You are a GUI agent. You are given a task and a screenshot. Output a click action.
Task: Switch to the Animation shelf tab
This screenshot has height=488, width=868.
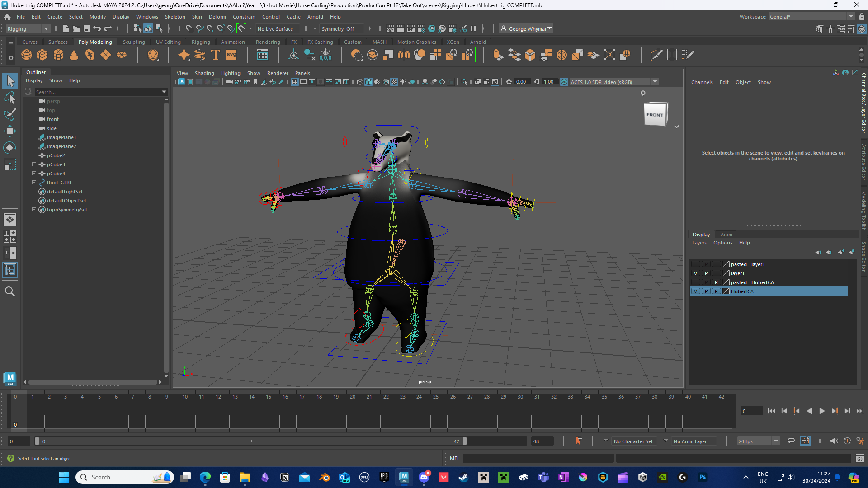233,42
